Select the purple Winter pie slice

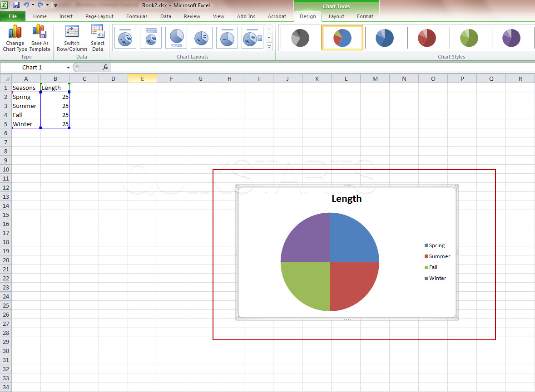pyautogui.click(x=310, y=240)
